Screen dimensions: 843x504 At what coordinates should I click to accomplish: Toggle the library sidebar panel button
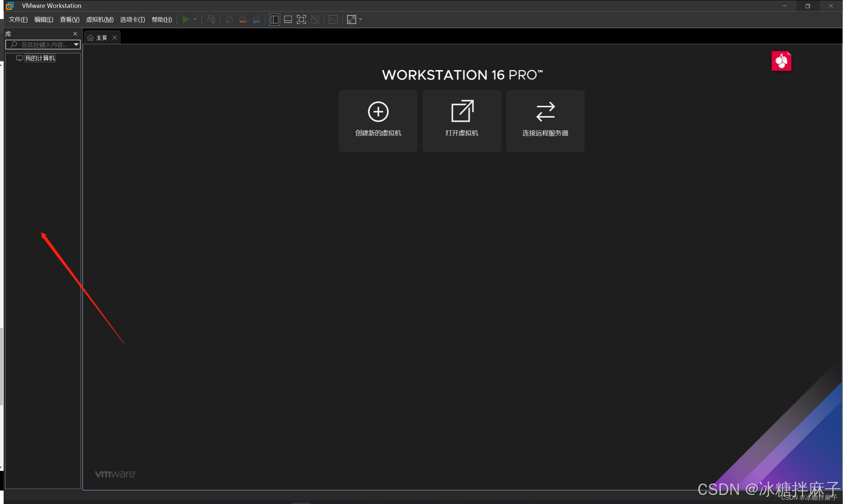(x=274, y=20)
